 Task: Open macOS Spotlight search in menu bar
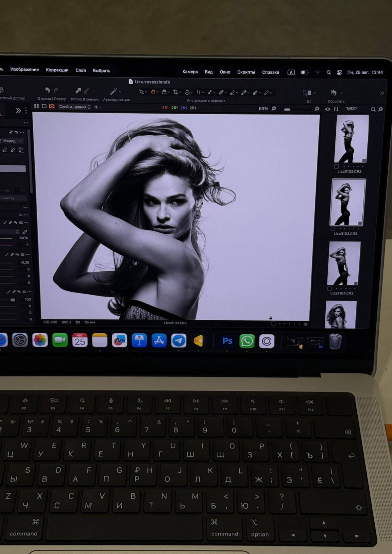329,73
